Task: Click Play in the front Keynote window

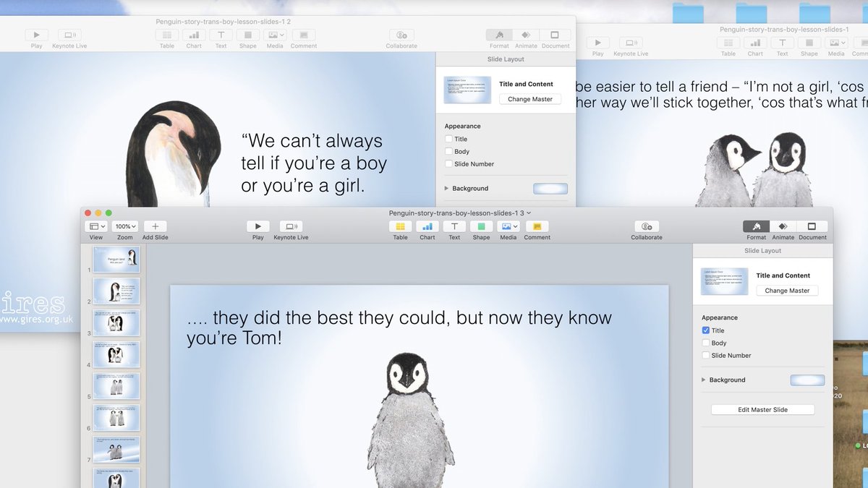Action: click(258, 226)
